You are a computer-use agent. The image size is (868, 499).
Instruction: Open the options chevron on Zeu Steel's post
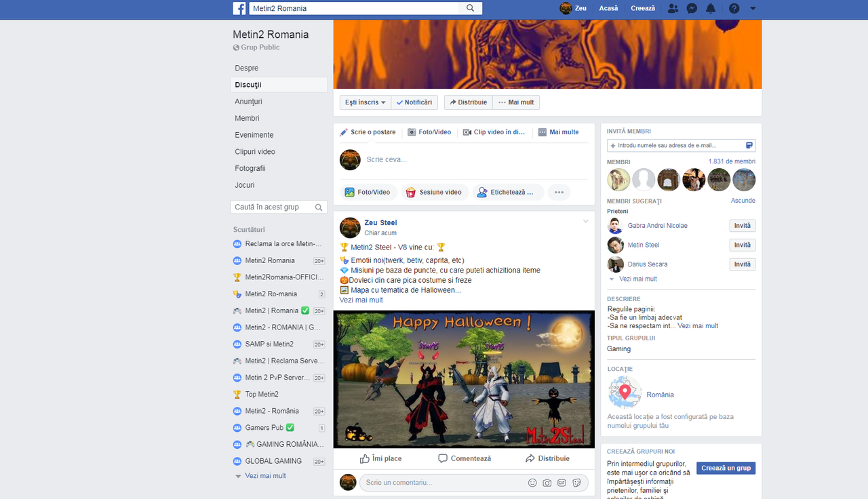pyautogui.click(x=585, y=221)
